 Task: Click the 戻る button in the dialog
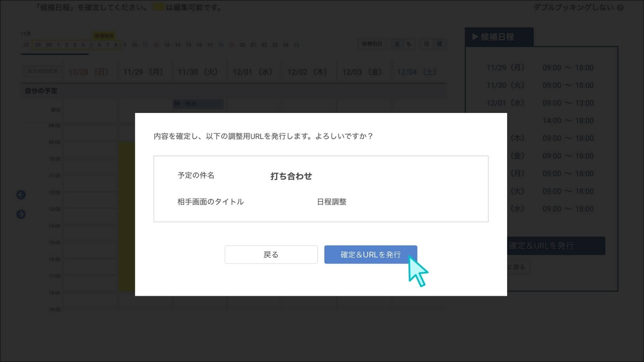point(271,255)
